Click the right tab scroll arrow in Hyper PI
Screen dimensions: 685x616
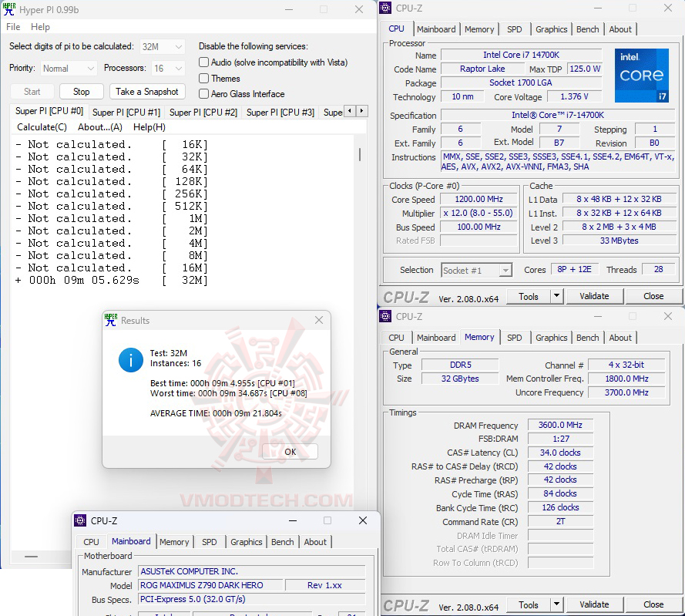click(361, 110)
